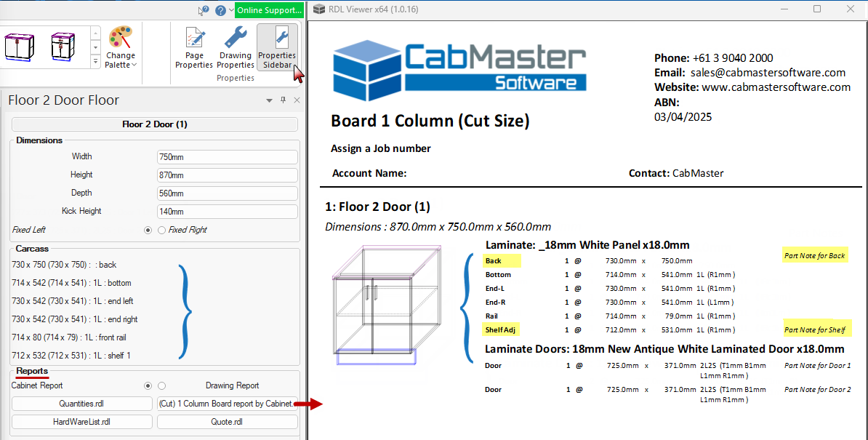Click 'Board 1 Column (Cut Size)' report title
868x440 pixels.
430,121
